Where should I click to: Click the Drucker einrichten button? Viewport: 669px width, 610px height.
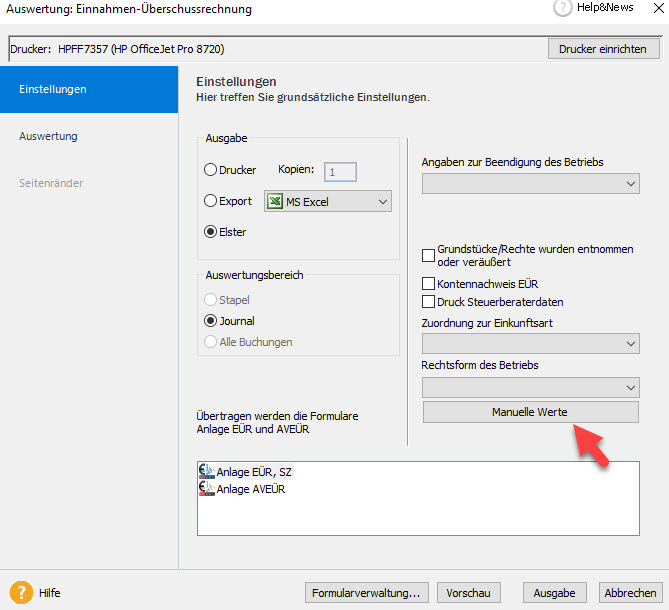tap(603, 49)
